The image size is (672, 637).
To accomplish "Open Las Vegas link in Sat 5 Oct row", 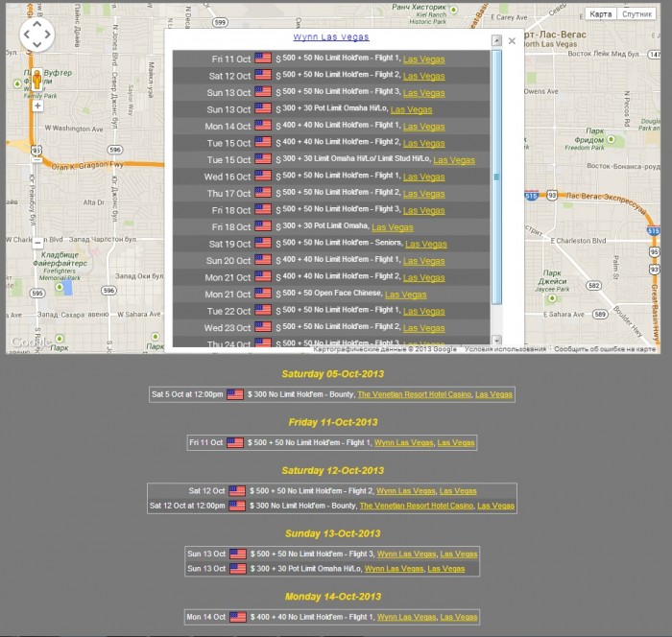I will point(493,394).
